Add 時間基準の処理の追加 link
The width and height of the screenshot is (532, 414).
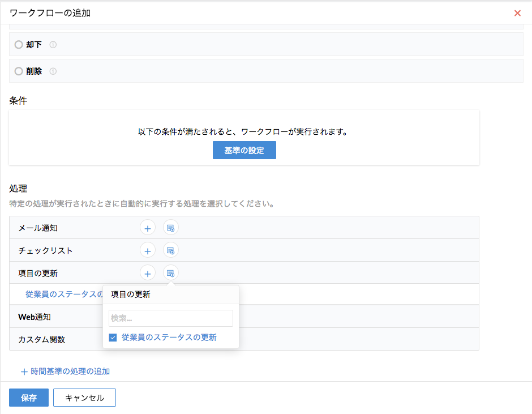(65, 372)
